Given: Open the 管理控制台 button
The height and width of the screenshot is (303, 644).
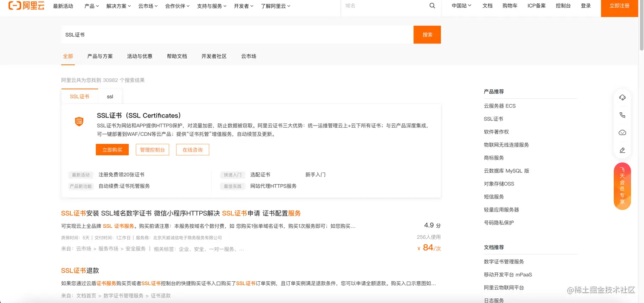Looking at the screenshot, I should pyautogui.click(x=152, y=150).
